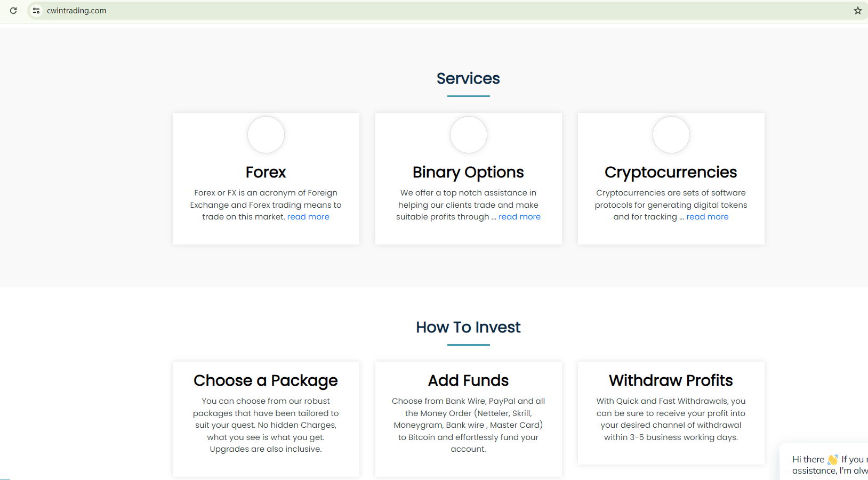Click the Binary Options circle icon
This screenshot has height=480, width=868.
(468, 135)
